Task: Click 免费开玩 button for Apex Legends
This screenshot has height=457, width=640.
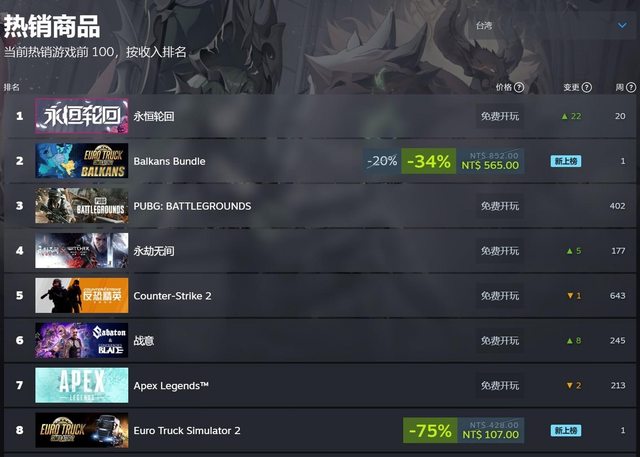Action: point(500,386)
